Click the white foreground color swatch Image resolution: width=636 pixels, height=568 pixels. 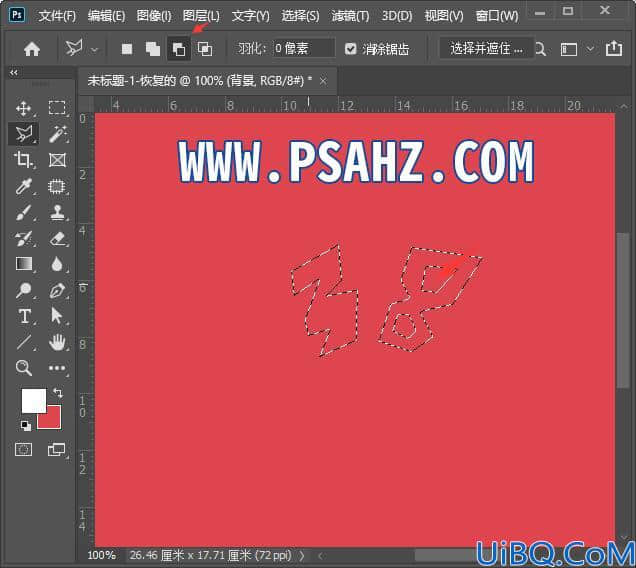[x=34, y=401]
